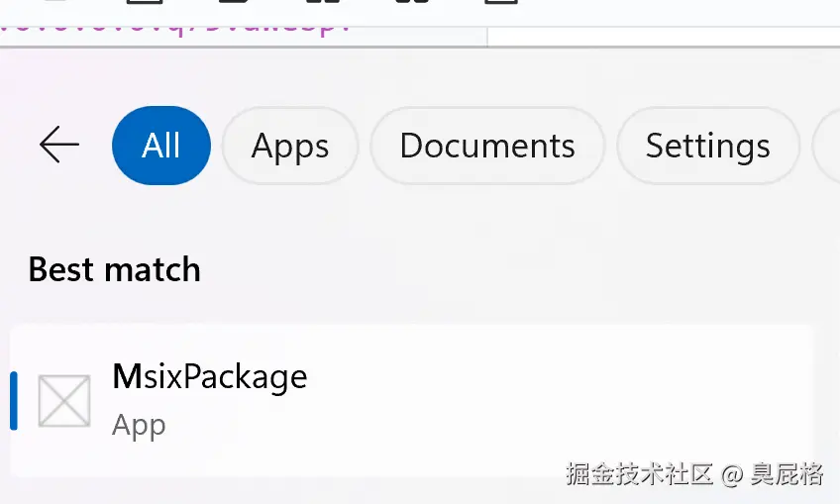Switch to the Documents filter
Image resolution: width=840 pixels, height=504 pixels.
point(487,146)
